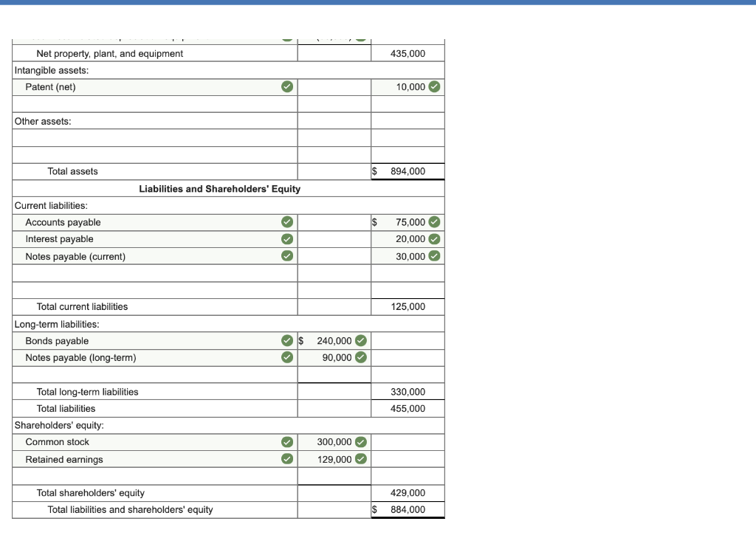Click the Total assets row label
The width and height of the screenshot is (756, 555).
(x=71, y=170)
